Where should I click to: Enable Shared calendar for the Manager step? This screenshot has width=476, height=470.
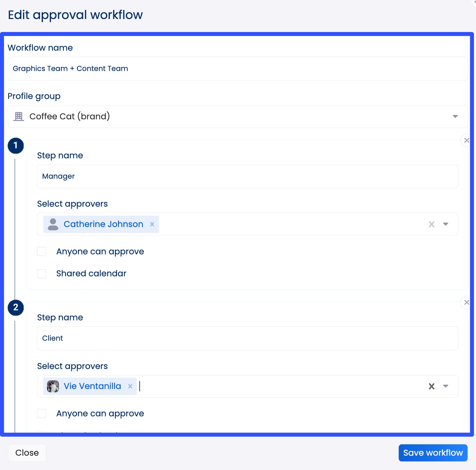[x=41, y=273]
